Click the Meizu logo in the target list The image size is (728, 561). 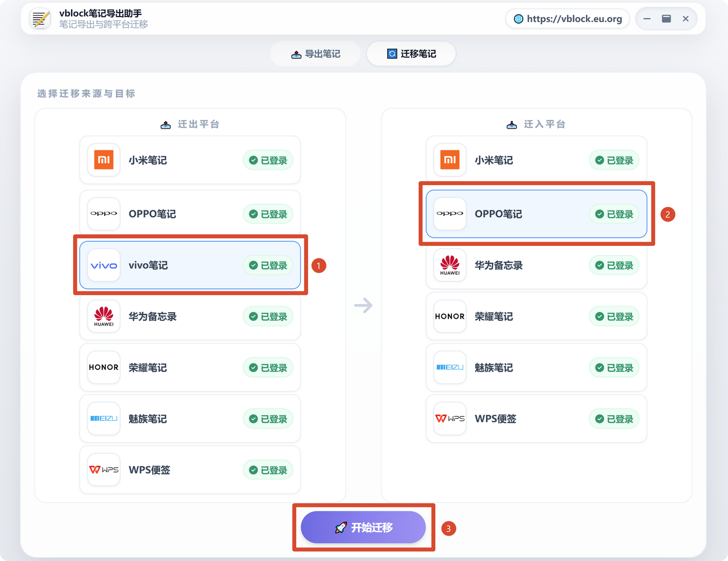tap(450, 367)
